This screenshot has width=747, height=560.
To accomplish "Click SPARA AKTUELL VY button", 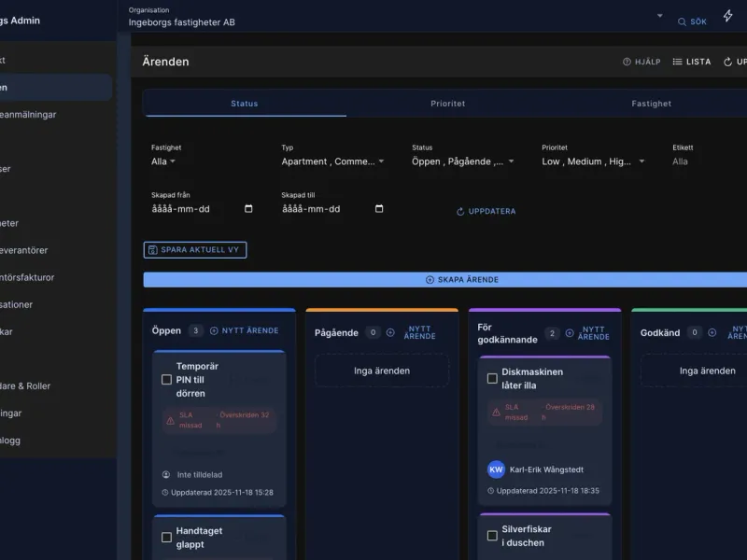I will [x=195, y=250].
